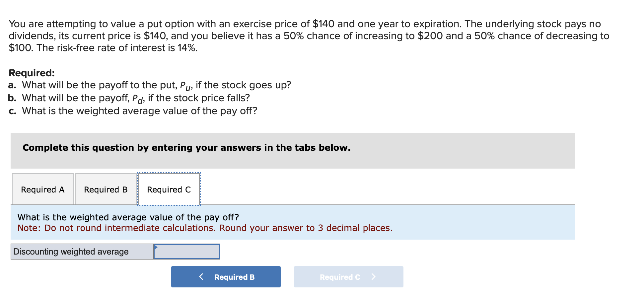This screenshot has height=302, width=644.
Task: Select part a of the question list
Action: (149, 85)
